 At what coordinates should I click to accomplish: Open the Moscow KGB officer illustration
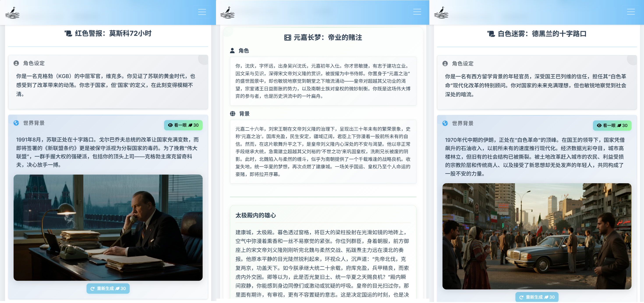point(108,227)
